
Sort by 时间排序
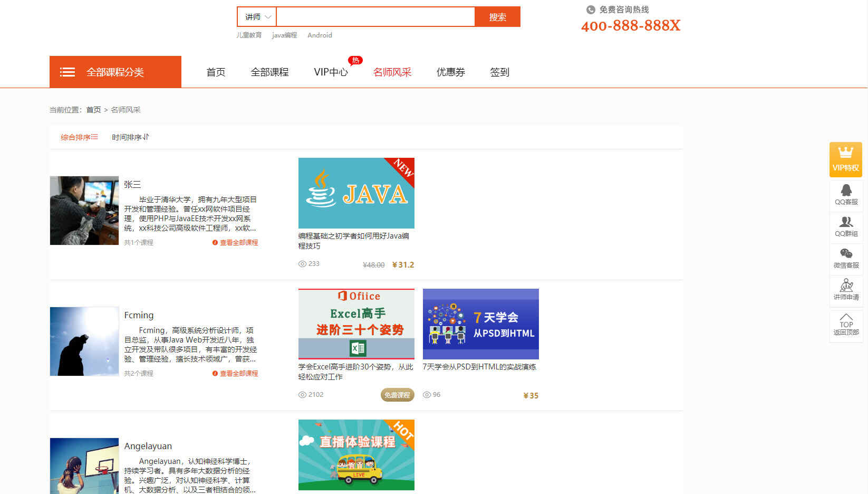[x=130, y=137]
